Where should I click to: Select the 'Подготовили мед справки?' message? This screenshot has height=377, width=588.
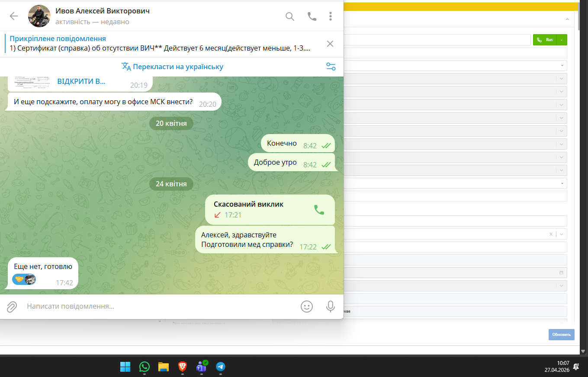(265, 240)
